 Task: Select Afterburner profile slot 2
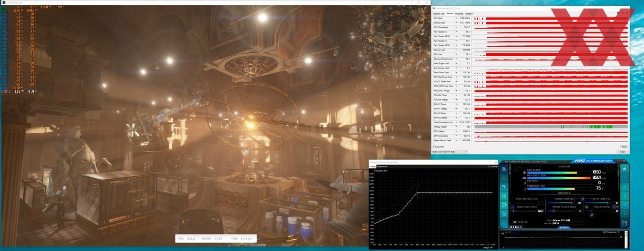point(625,187)
